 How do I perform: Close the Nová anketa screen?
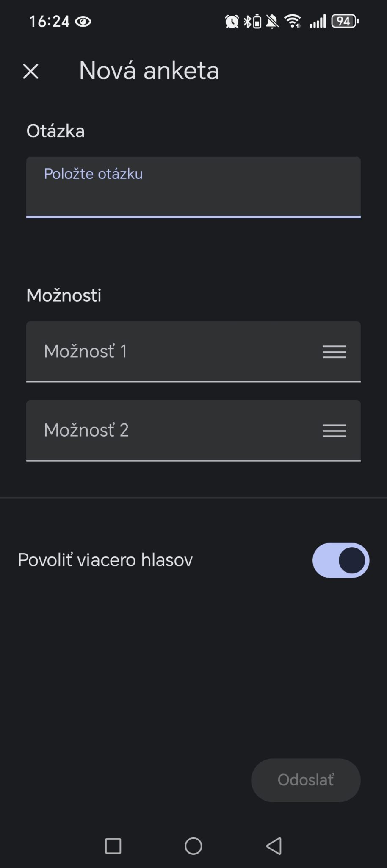30,71
